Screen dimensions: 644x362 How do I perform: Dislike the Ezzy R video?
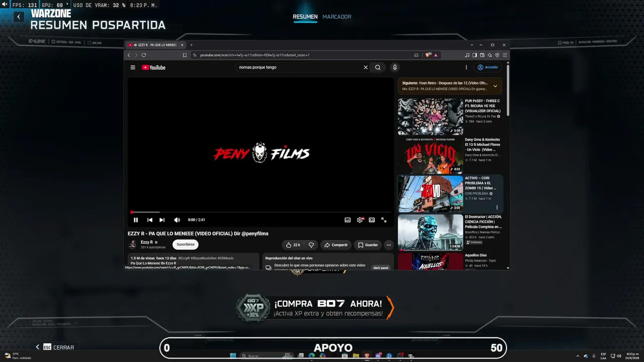point(311,245)
